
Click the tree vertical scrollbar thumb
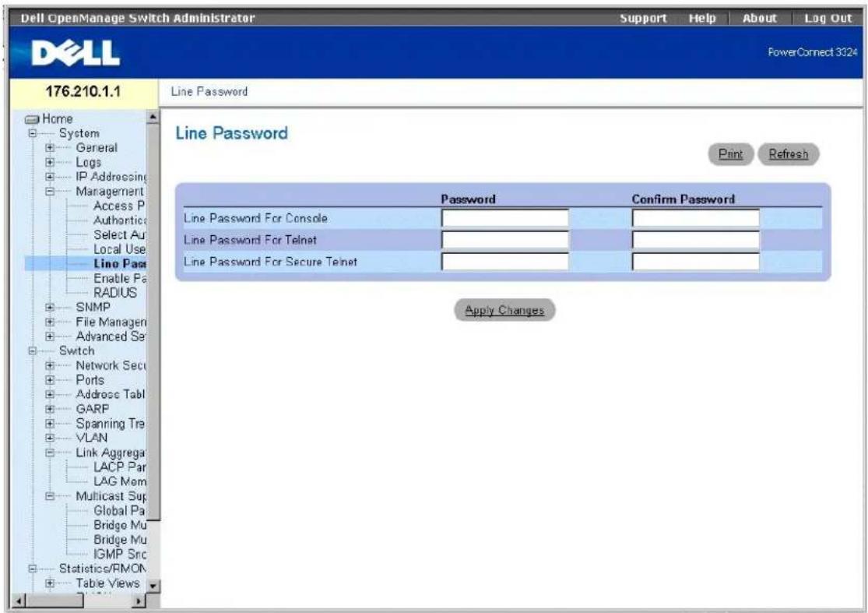point(153,322)
